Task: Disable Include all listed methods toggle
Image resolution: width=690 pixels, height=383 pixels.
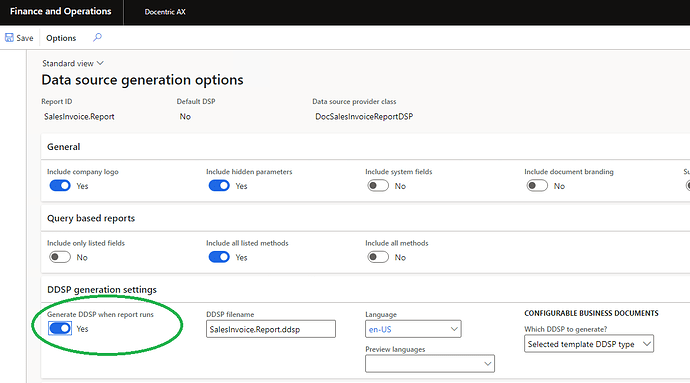Action: pyautogui.click(x=219, y=257)
